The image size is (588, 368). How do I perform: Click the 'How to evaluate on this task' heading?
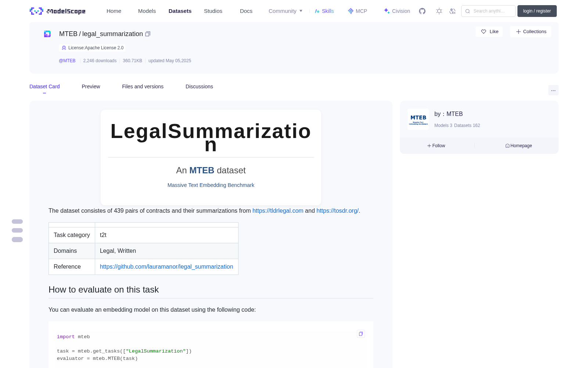(x=104, y=290)
